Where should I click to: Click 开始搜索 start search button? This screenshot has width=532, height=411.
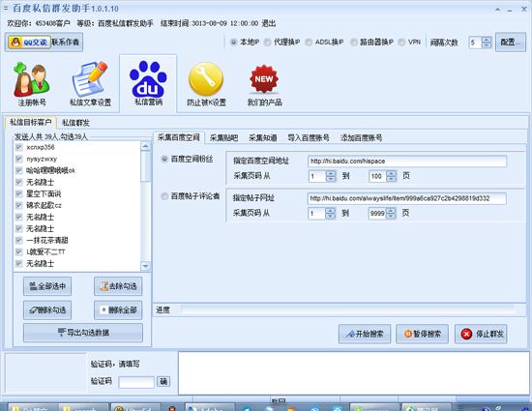pos(365,334)
